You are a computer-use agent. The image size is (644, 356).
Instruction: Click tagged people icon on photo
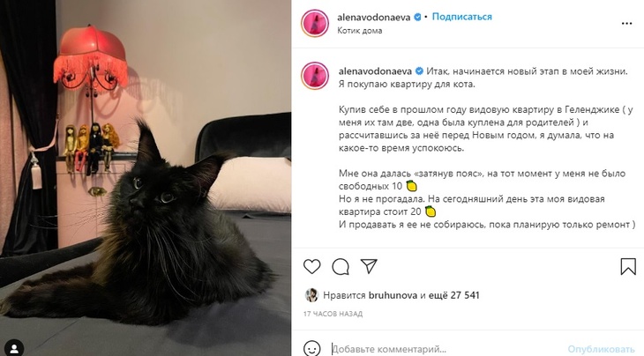14,348
